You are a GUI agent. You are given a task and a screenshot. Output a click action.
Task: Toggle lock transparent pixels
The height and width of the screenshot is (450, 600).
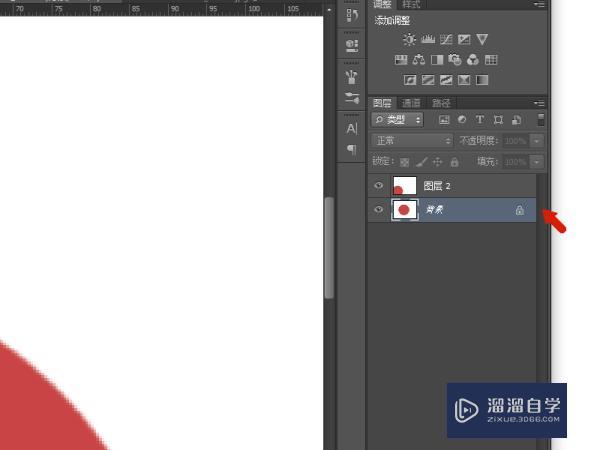(404, 162)
